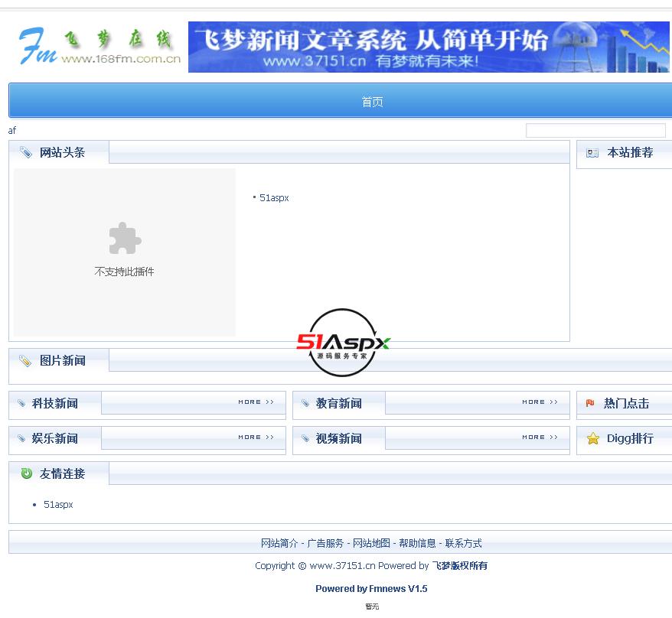Open MORE for 视频新闻
Image resolution: width=672 pixels, height=618 pixels.
[x=540, y=437]
